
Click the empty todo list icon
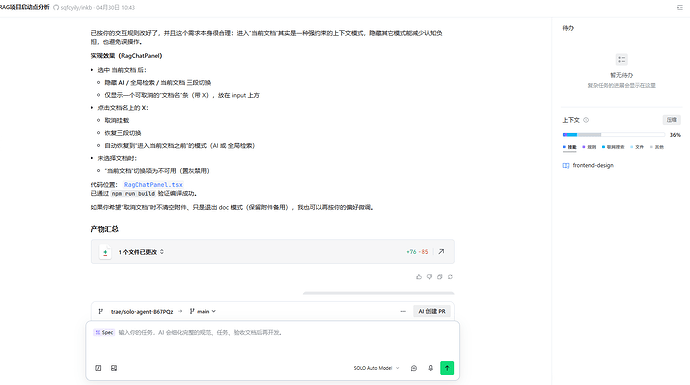[621, 59]
